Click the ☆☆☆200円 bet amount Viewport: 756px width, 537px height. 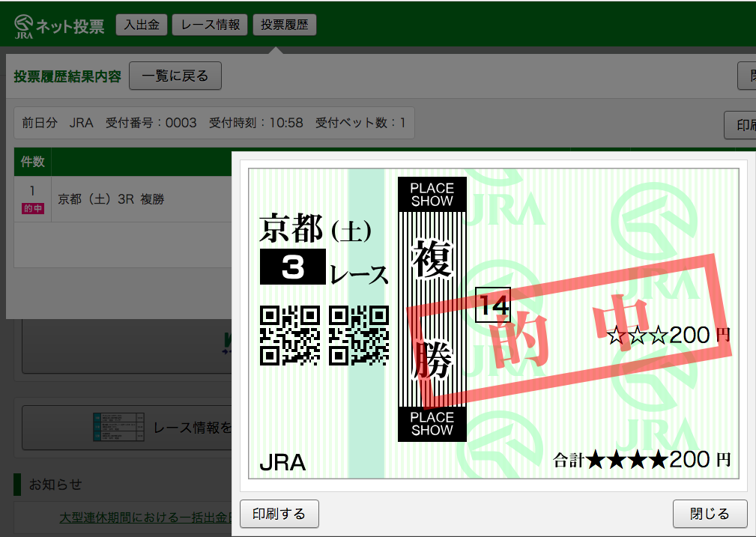[669, 336]
